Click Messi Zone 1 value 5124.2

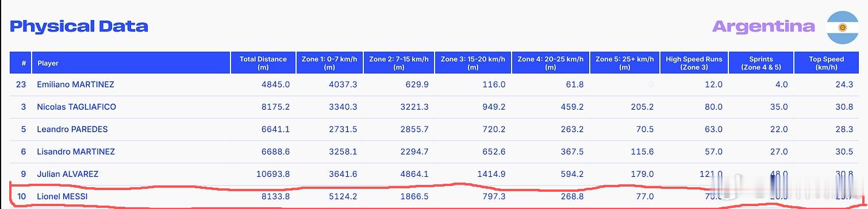coord(343,196)
